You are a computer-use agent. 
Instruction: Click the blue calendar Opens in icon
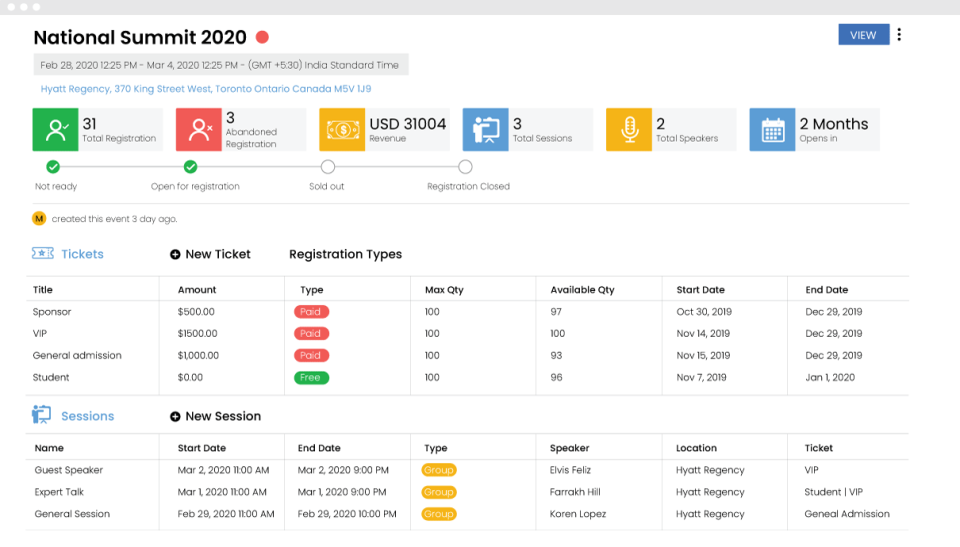click(x=772, y=130)
